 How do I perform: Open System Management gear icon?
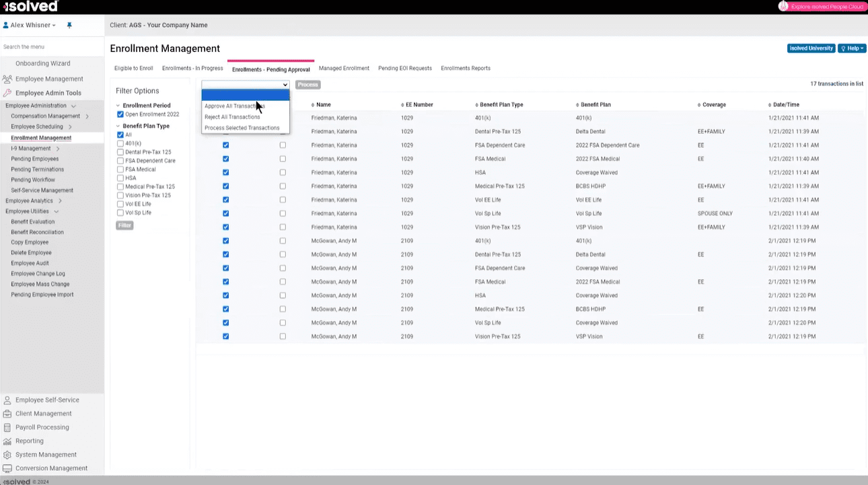(x=7, y=455)
